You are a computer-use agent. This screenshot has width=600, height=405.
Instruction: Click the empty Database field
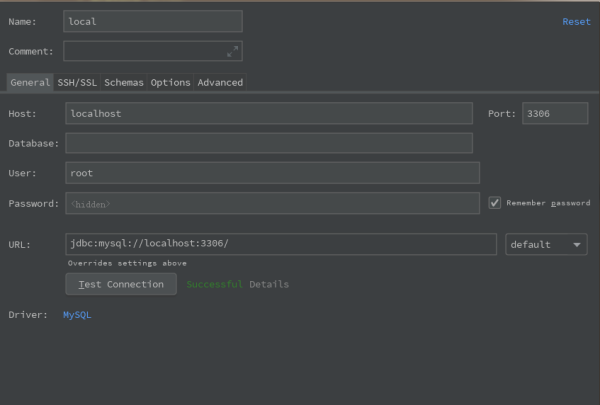click(x=268, y=144)
